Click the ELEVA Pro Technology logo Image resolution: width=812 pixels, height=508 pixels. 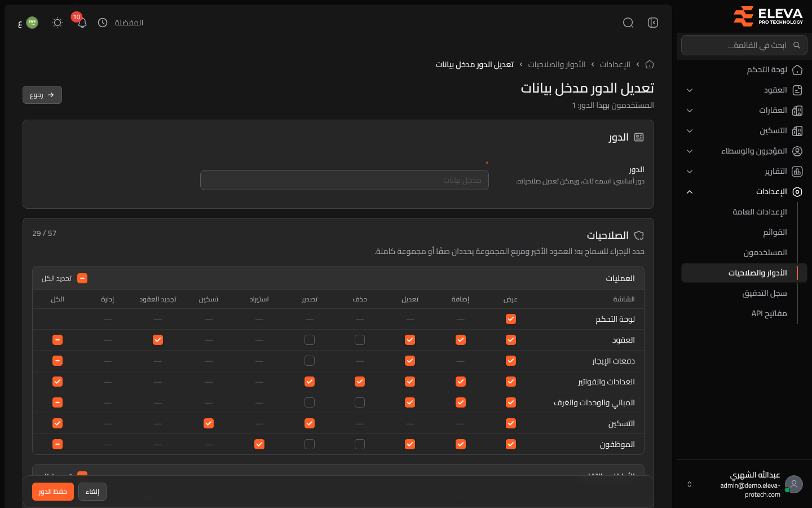(x=767, y=16)
